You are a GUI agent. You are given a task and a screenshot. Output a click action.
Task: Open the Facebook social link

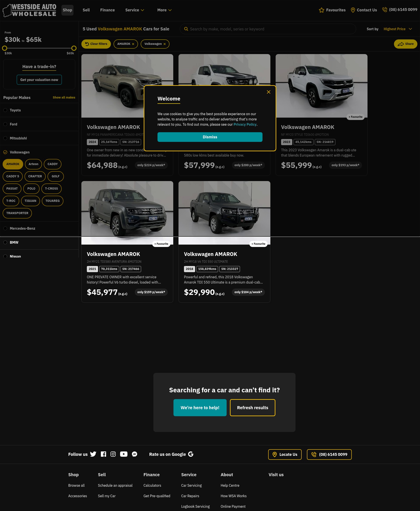(x=103, y=454)
